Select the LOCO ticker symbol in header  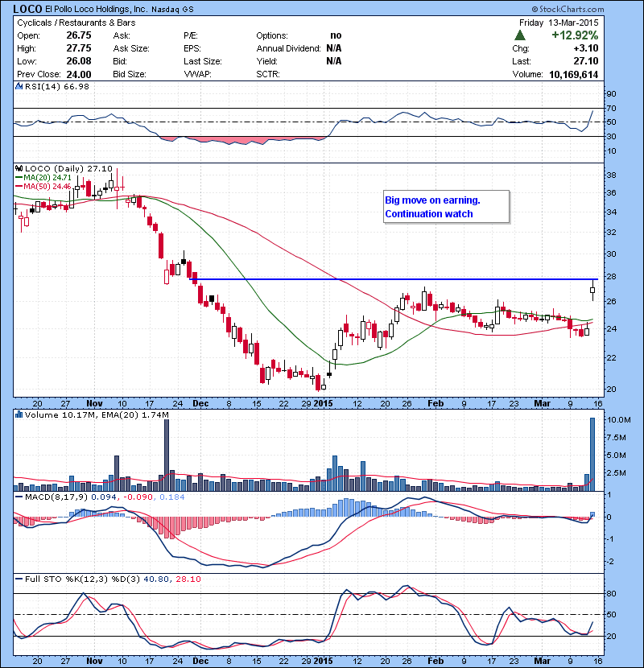27,9
